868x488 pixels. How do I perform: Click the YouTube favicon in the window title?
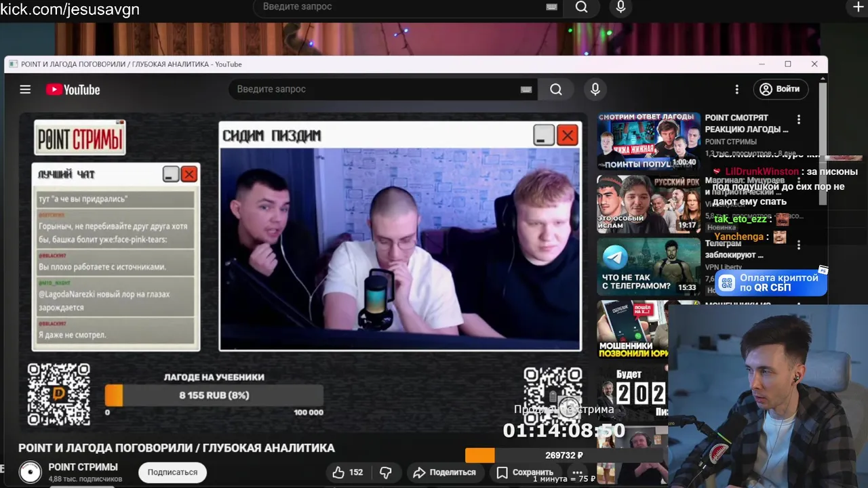pos(13,64)
